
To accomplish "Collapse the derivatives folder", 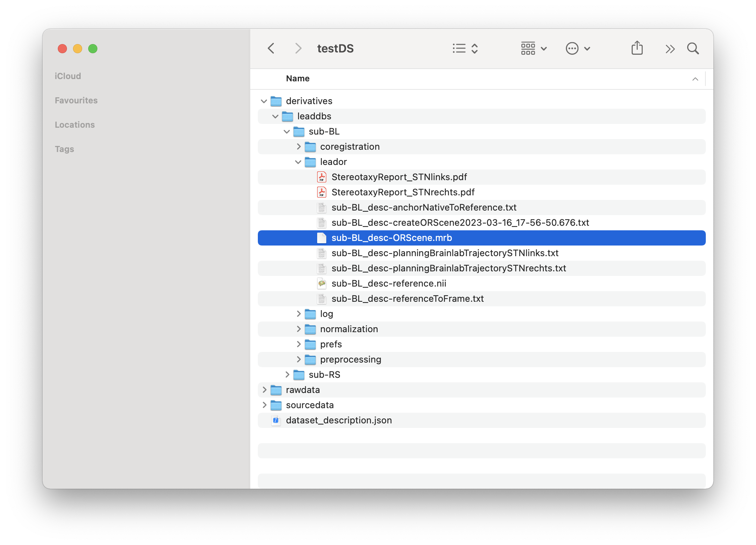I will pyautogui.click(x=264, y=101).
